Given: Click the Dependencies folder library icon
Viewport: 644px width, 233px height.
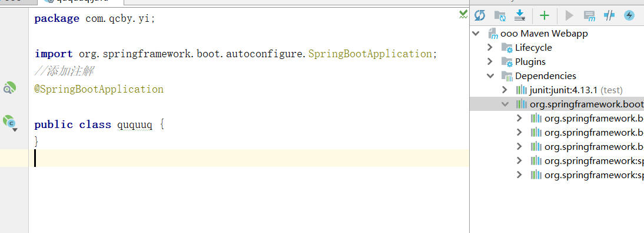Looking at the screenshot, I should point(507,76).
